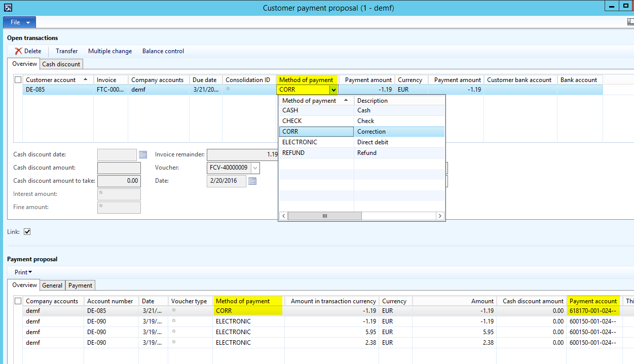Screen dimensions: 634x364
Task: Check the select-all box in Payment proposal grid
Action: pyautogui.click(x=18, y=301)
